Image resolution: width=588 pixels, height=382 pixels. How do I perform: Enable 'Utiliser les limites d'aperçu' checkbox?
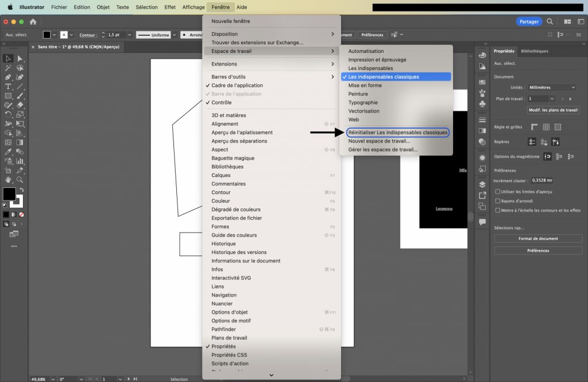(x=497, y=192)
